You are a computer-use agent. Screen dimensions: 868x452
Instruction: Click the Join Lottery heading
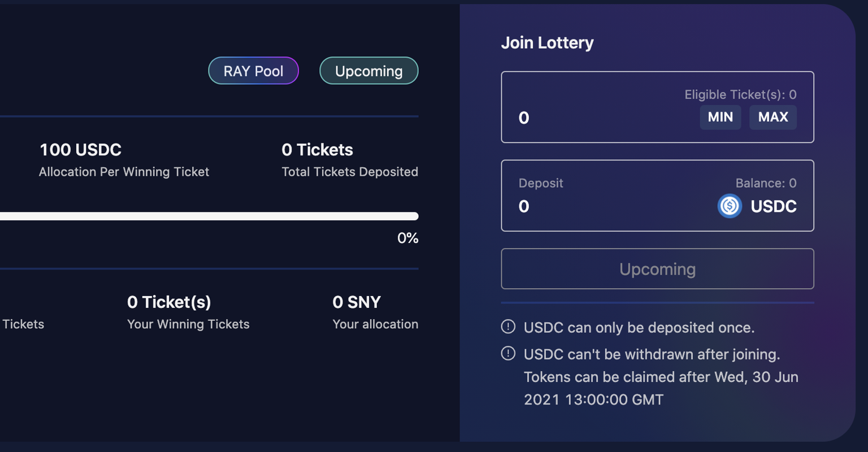547,43
